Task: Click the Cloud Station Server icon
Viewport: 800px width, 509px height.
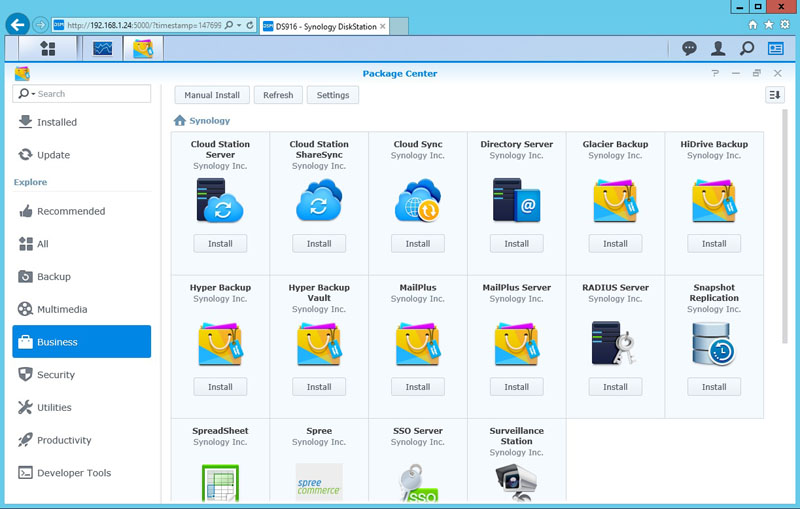Action: 220,200
